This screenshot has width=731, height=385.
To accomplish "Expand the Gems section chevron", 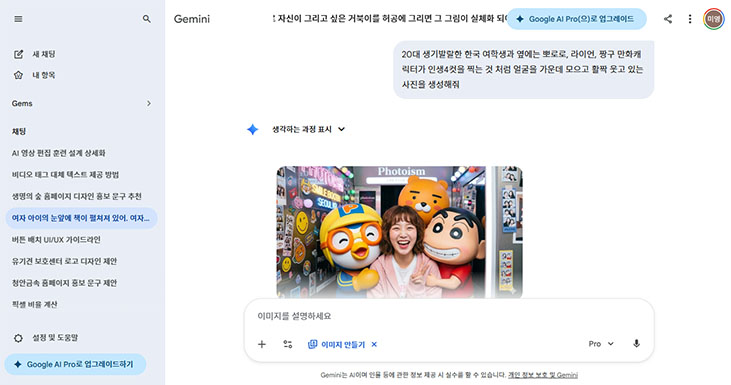I will 149,103.
